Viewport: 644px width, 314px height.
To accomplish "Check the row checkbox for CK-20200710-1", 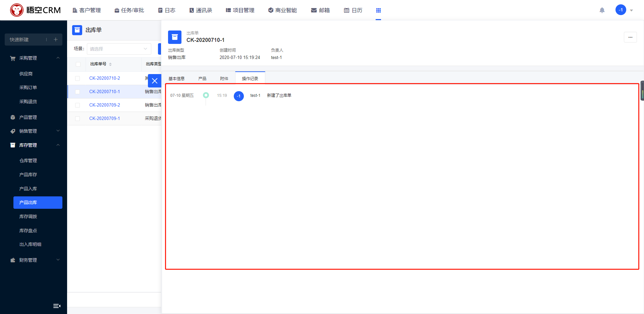I will pyautogui.click(x=77, y=92).
